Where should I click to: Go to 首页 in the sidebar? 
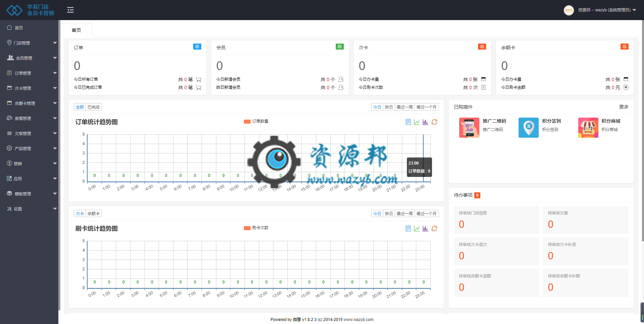(29, 28)
